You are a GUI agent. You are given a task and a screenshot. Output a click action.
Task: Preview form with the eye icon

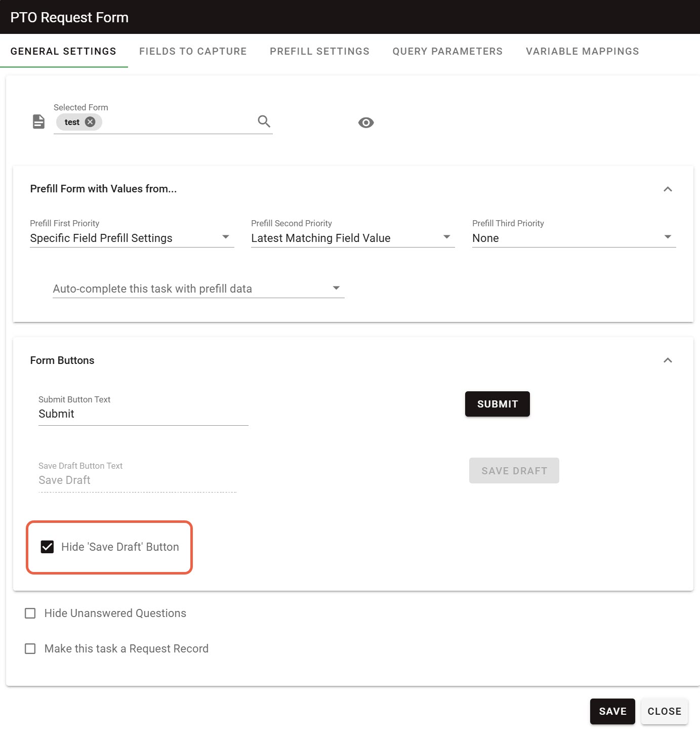pyautogui.click(x=365, y=122)
